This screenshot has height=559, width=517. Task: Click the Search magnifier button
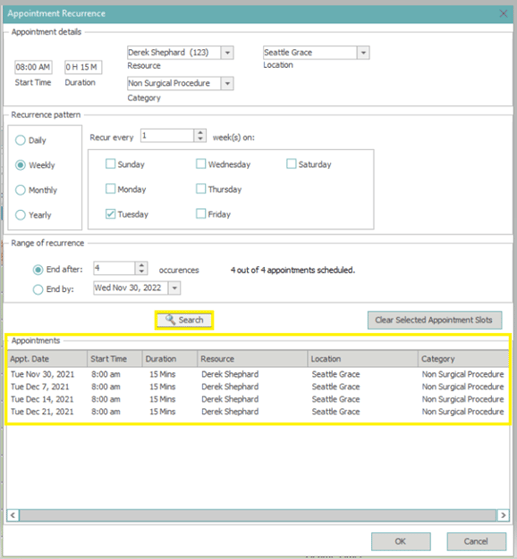[x=184, y=320]
